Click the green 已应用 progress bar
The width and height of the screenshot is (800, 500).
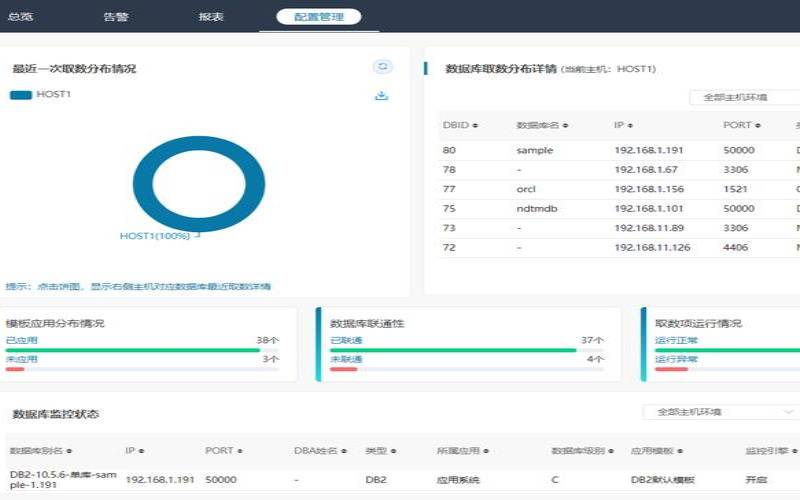pyautogui.click(x=133, y=351)
